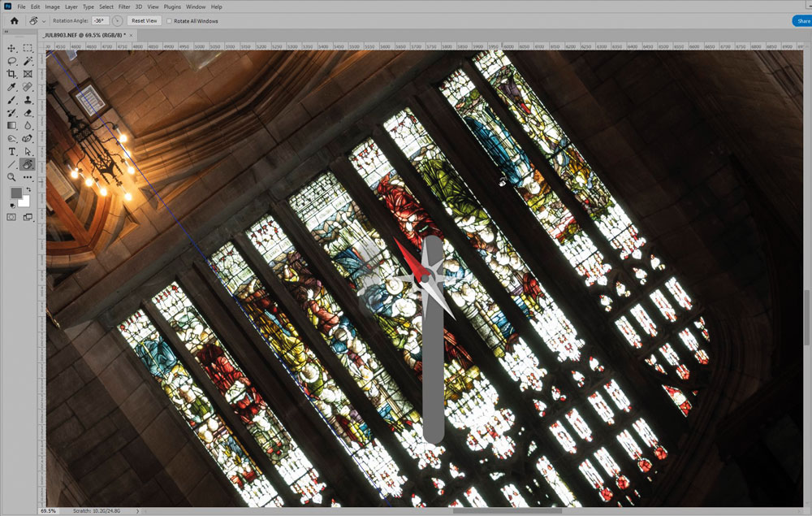812x516 pixels.
Task: Select the Clone Stamp tool
Action: pyautogui.click(x=28, y=100)
